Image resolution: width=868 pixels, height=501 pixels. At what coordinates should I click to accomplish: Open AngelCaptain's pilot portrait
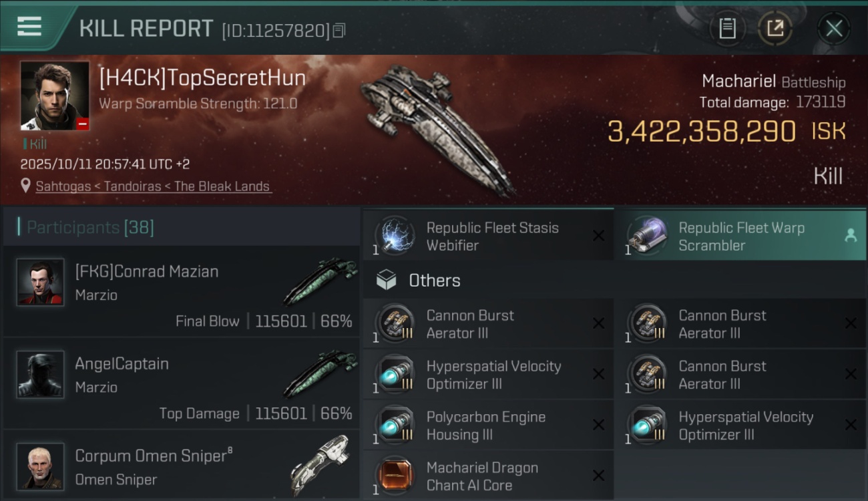point(41,374)
